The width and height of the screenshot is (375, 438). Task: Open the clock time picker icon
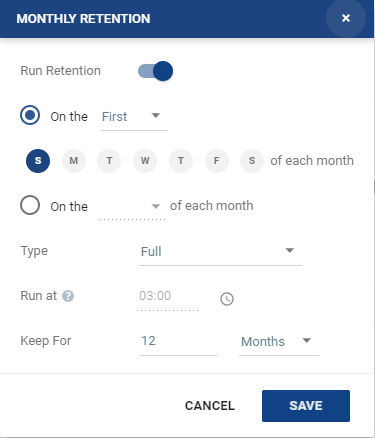(x=227, y=299)
